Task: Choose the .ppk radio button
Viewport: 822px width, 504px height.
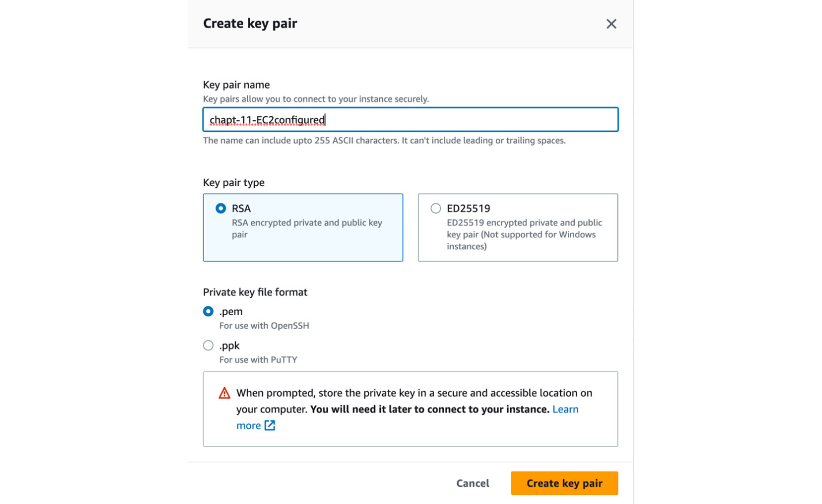Action: tap(208, 346)
